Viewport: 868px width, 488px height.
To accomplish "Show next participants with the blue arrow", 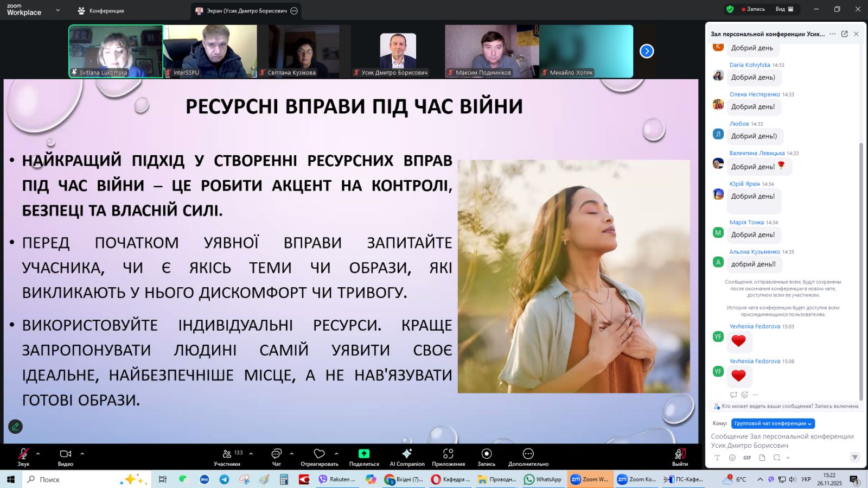I will coord(647,51).
